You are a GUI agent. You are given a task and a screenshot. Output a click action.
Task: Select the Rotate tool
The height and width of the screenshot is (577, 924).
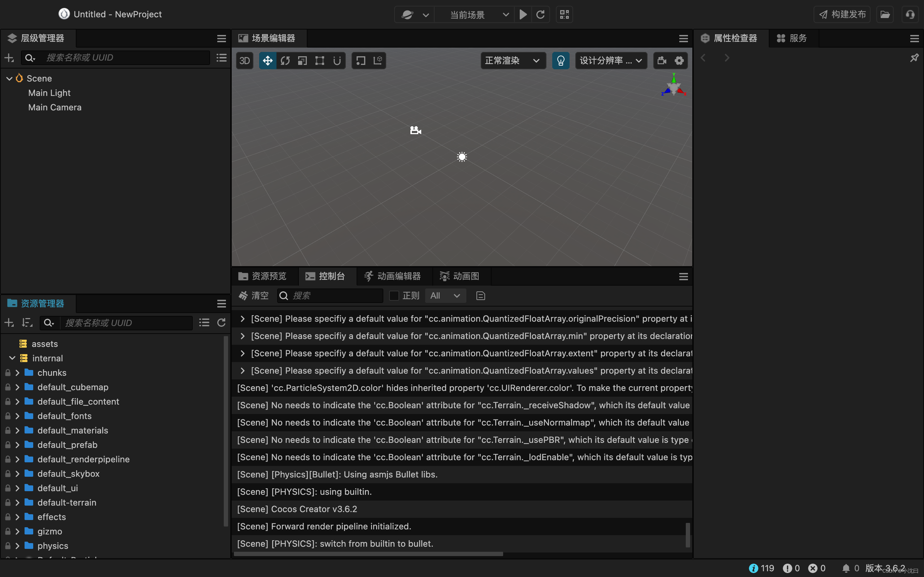285,60
